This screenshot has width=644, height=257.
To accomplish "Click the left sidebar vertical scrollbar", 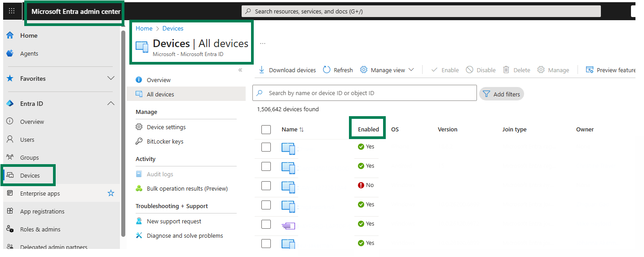I will [x=123, y=133].
